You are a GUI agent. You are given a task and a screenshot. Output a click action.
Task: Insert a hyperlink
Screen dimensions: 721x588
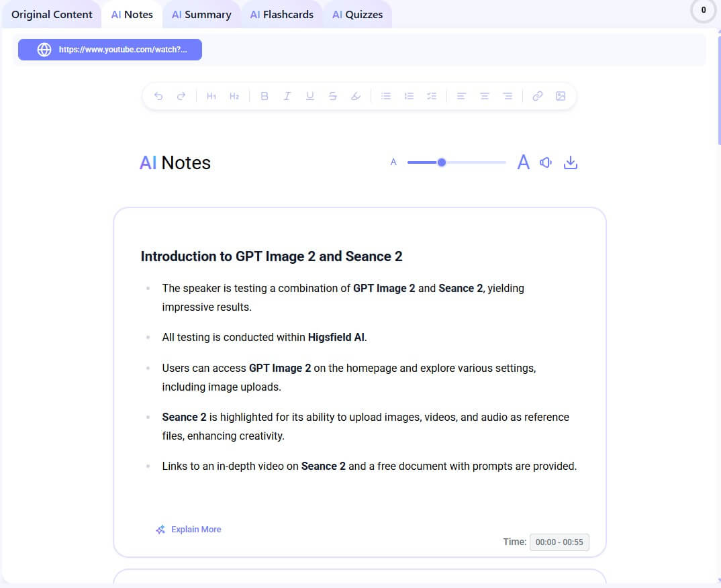click(537, 96)
